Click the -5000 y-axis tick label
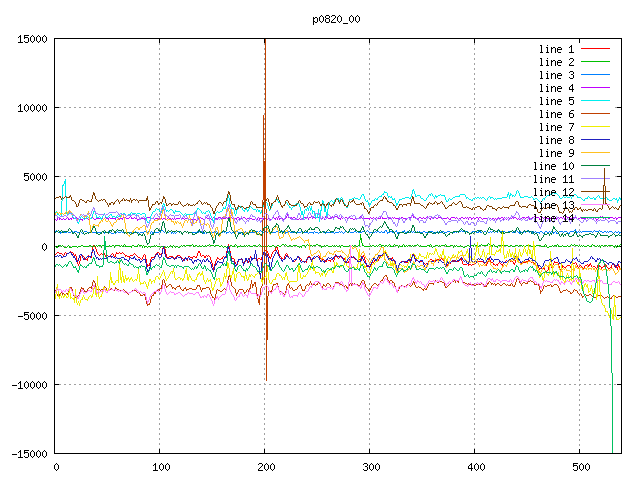 tap(32, 316)
